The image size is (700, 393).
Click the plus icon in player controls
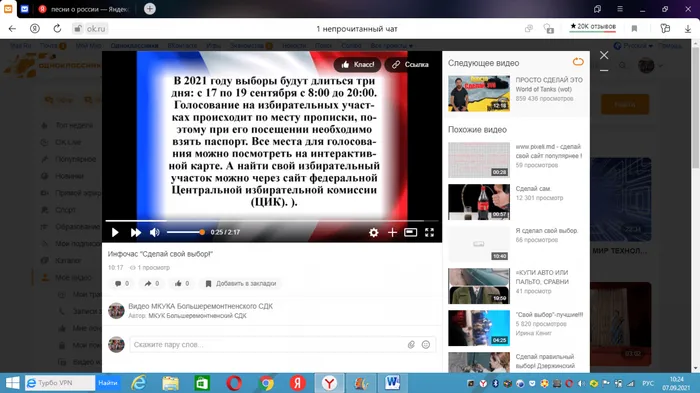(392, 232)
